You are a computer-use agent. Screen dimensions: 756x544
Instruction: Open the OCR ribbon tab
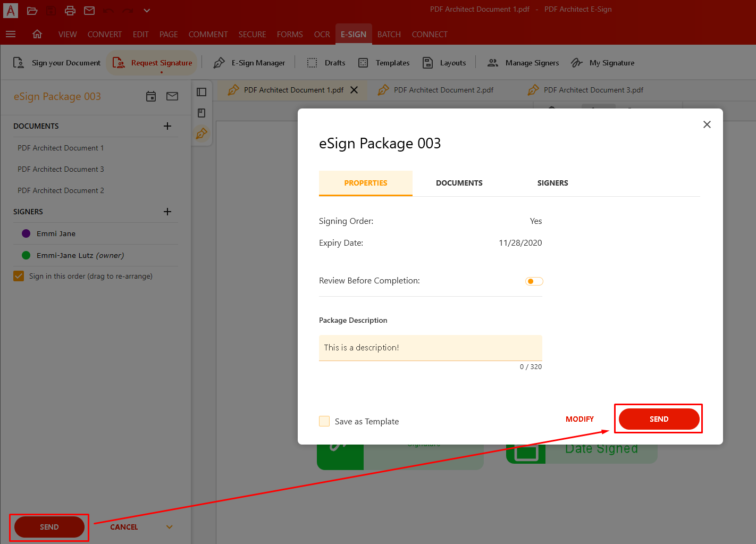(x=322, y=34)
